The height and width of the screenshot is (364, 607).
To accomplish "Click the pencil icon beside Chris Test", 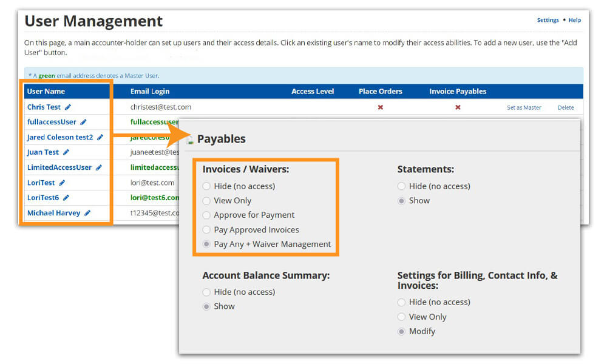I will (68, 107).
